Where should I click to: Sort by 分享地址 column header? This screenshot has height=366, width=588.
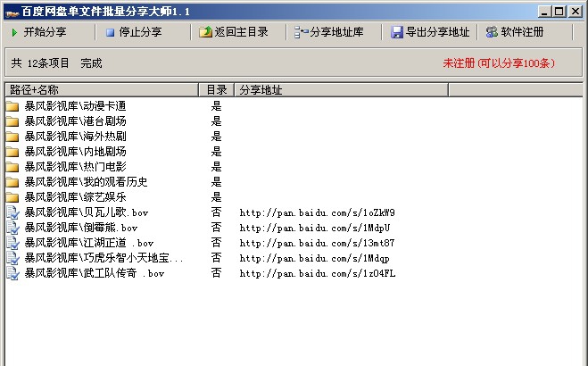[x=341, y=90]
